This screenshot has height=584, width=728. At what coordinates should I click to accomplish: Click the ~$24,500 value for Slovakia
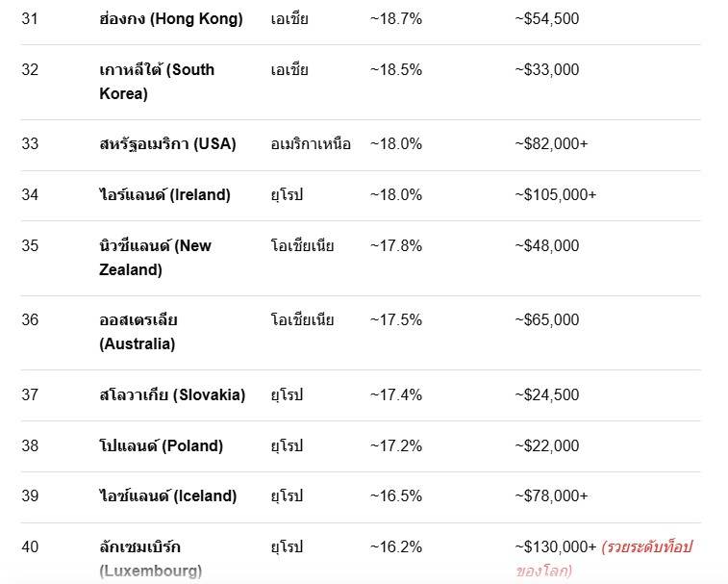click(x=547, y=394)
